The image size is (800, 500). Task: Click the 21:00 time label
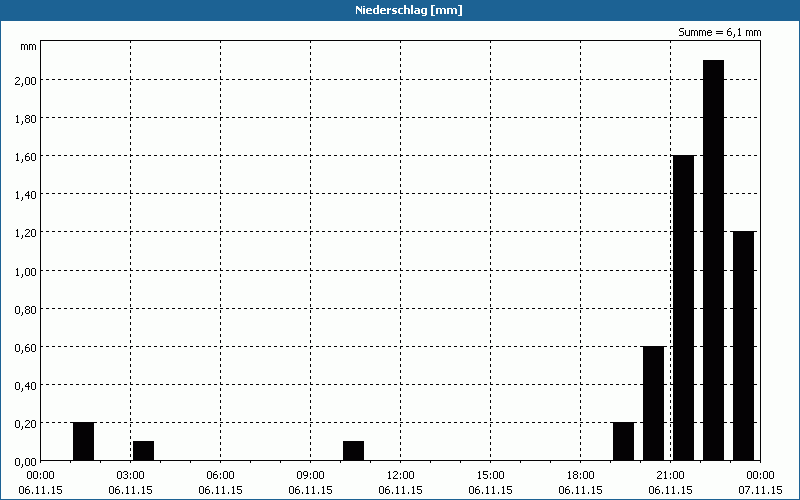[x=670, y=476]
